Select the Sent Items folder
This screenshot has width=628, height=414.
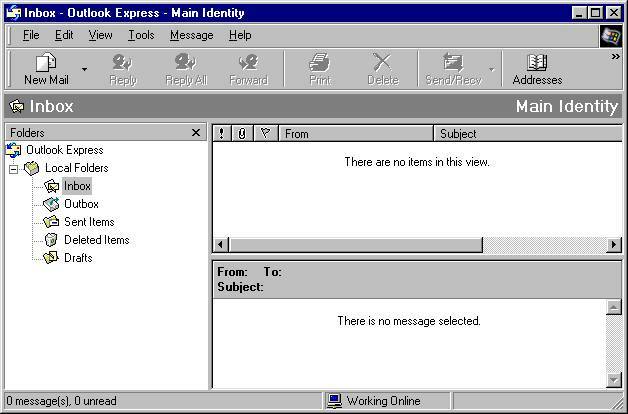click(89, 222)
